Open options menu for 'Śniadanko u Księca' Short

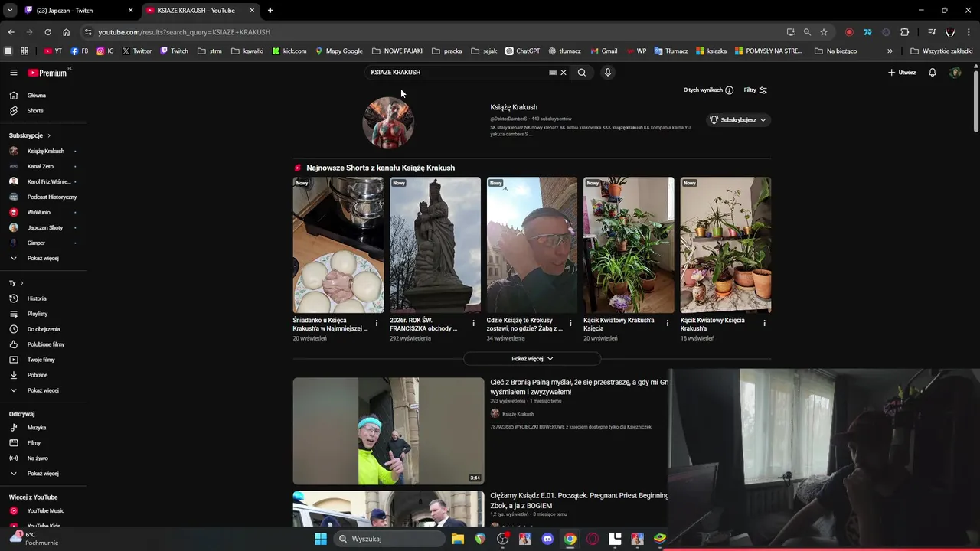(x=376, y=323)
